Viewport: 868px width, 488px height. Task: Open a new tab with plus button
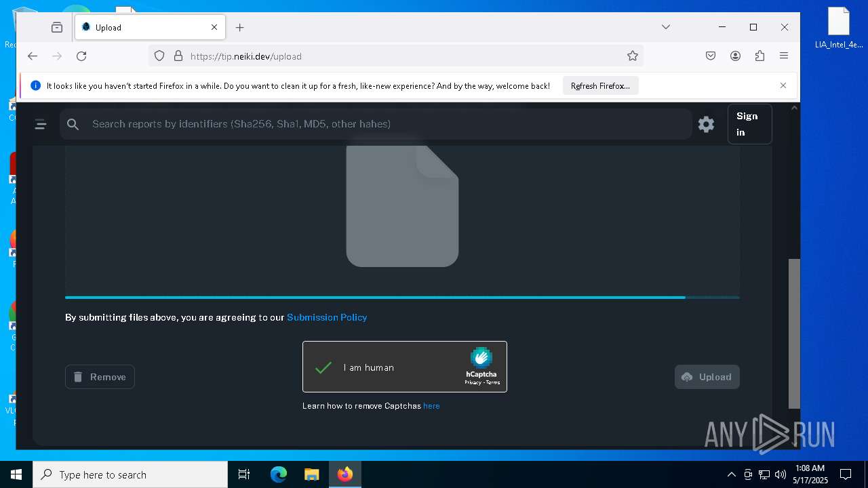tap(239, 28)
